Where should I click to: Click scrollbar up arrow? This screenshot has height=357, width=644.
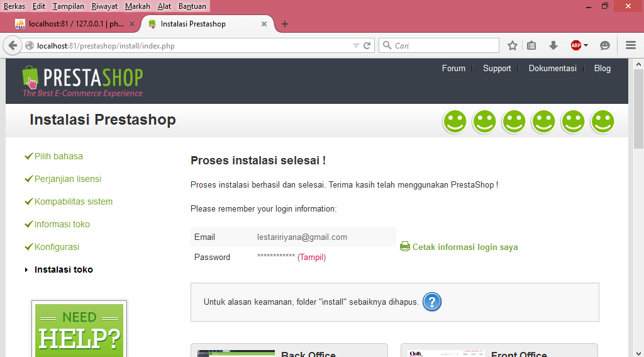(x=638, y=64)
